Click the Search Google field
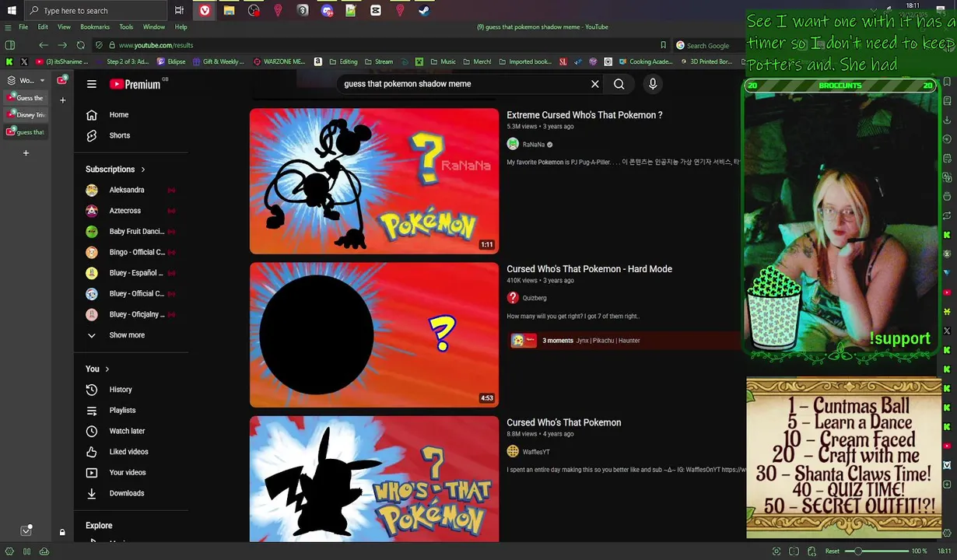Screen dimensions: 957x560 click(710, 46)
